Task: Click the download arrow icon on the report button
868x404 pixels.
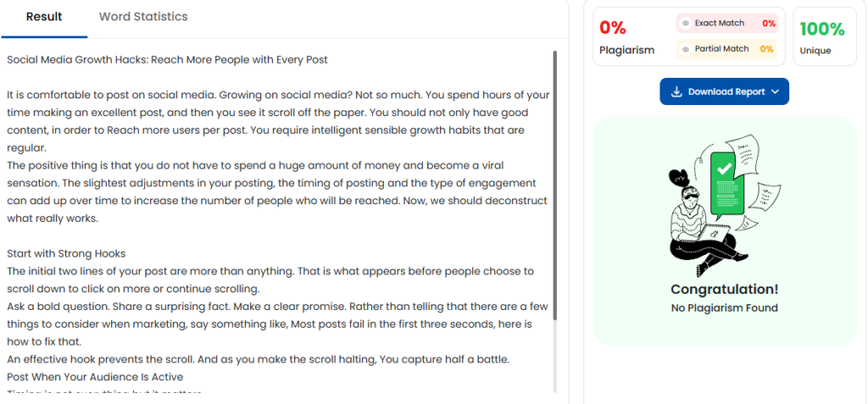Action: click(x=676, y=91)
